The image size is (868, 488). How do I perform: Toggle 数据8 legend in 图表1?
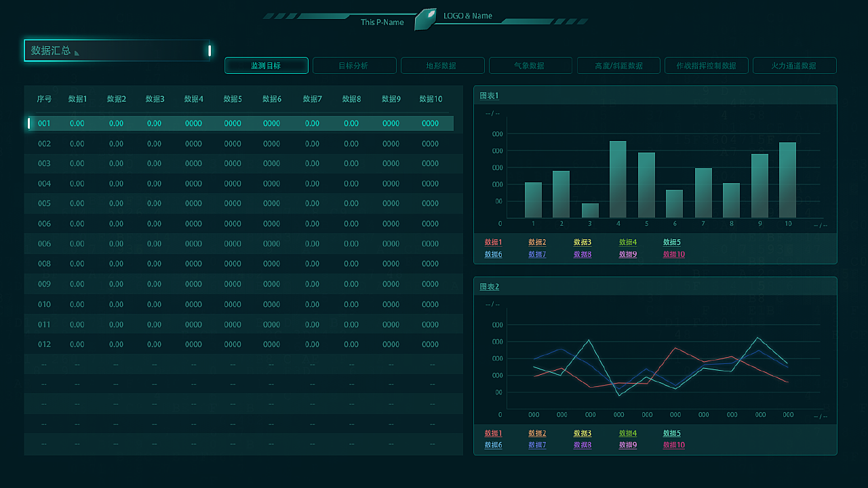(x=583, y=254)
